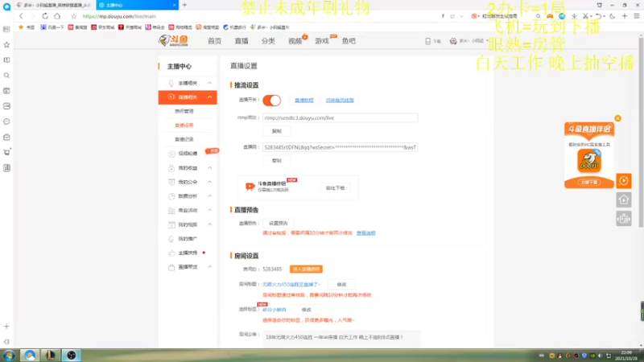644x362 pixels.
Task: Toggle night mode moon icon
Action: [x=613, y=16]
